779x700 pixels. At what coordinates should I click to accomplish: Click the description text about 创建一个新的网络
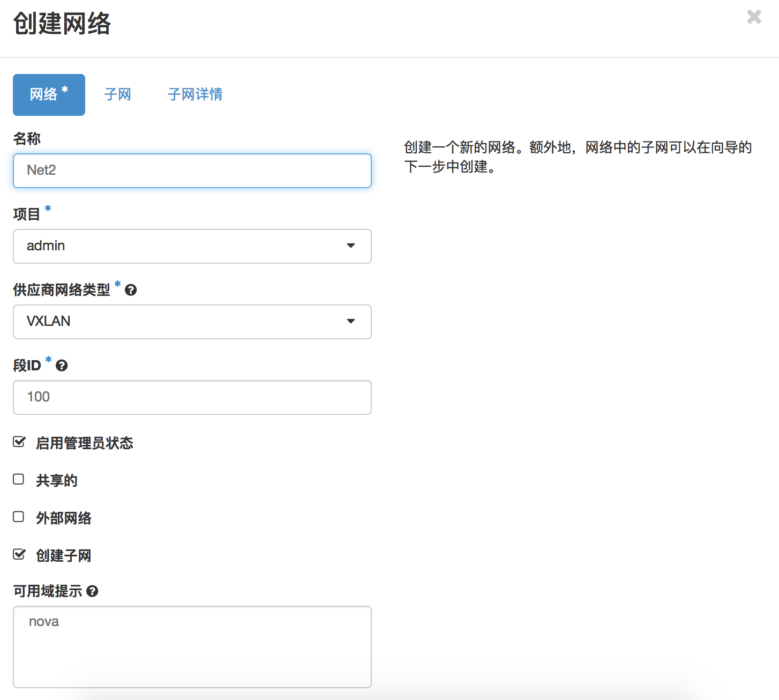(x=578, y=157)
